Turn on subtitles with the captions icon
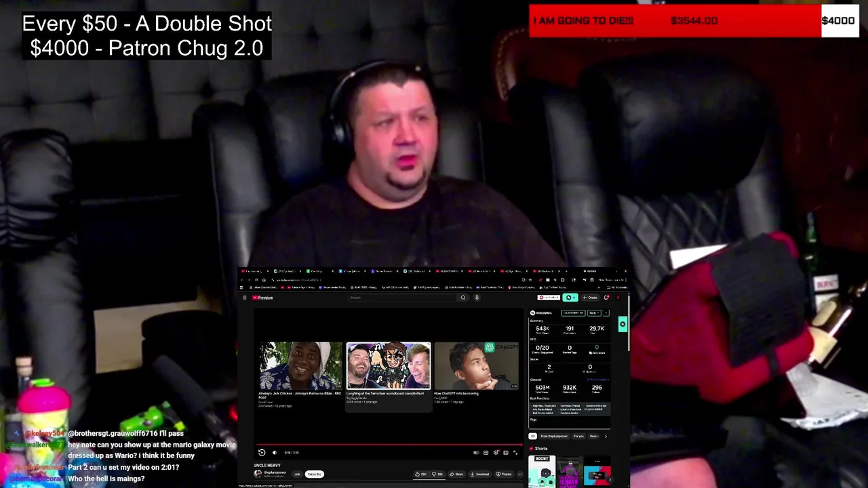868x488 pixels. tap(486, 453)
